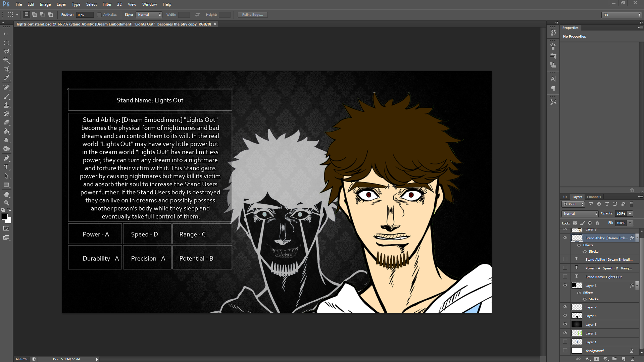The height and width of the screenshot is (362, 644).
Task: Click the Feather input field
Action: [85, 15]
